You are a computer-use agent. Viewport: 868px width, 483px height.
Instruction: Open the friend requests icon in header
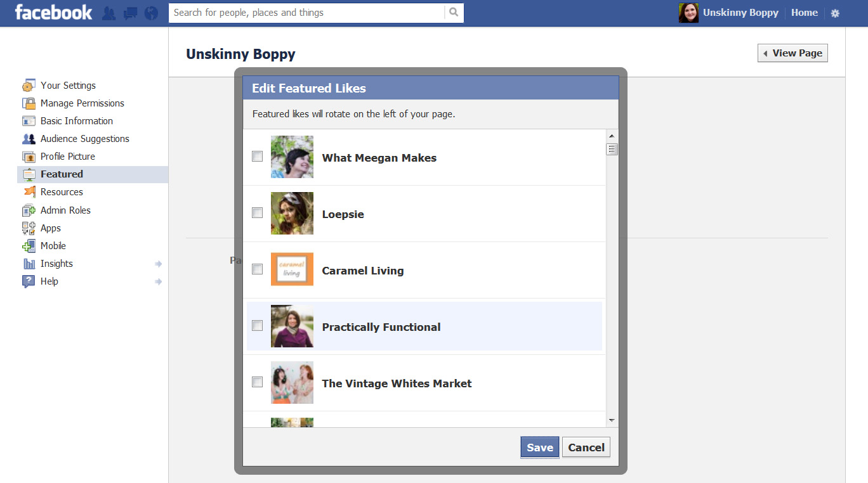pyautogui.click(x=109, y=13)
